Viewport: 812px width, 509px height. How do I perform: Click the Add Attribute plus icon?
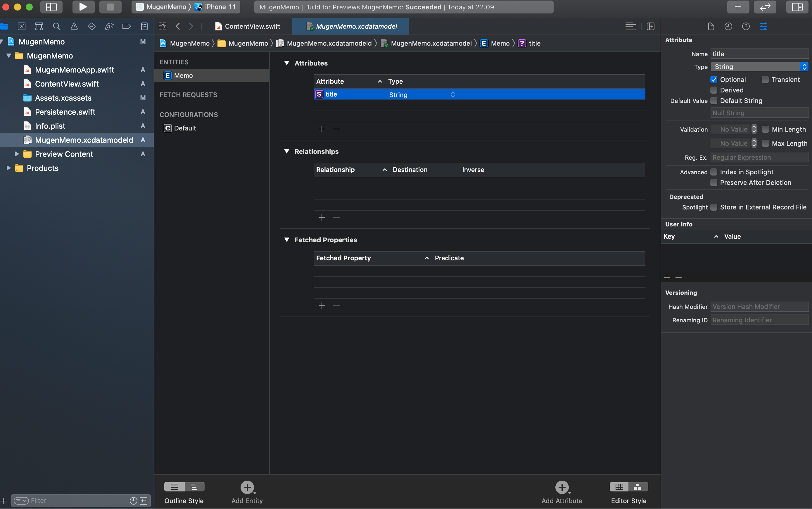coord(562,487)
